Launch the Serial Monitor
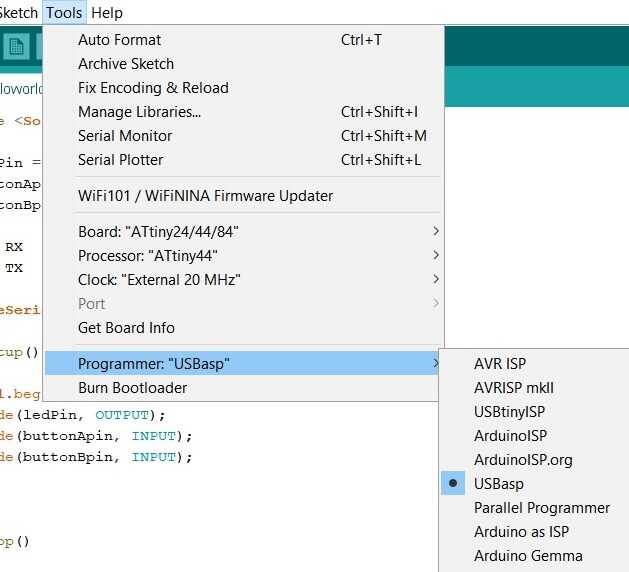Viewport: 629px width, 572px height. (x=125, y=136)
